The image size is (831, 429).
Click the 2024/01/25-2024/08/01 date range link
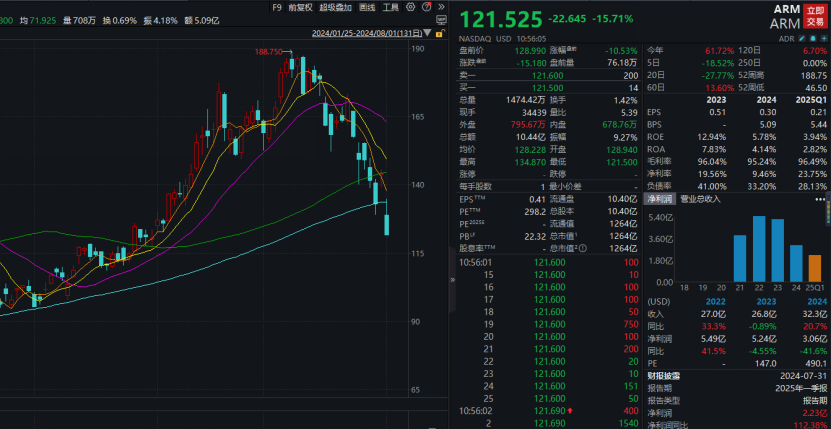point(367,33)
